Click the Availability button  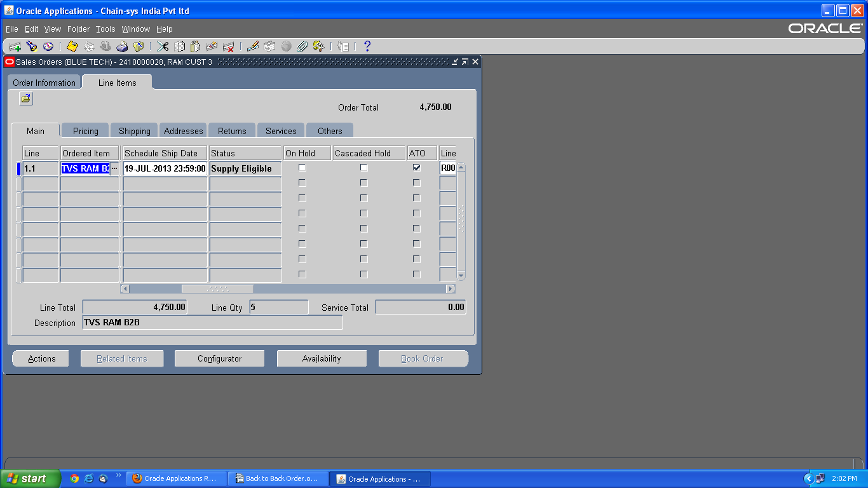pyautogui.click(x=322, y=358)
